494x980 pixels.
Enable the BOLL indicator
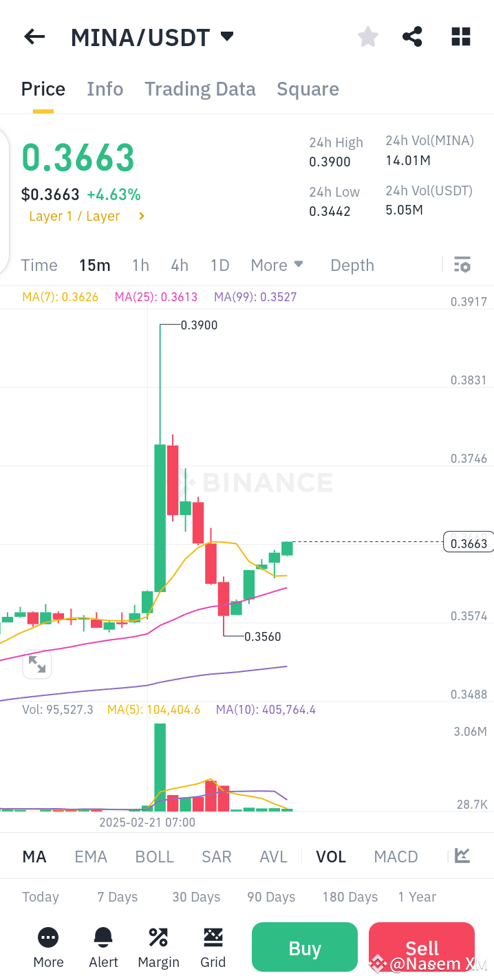click(x=154, y=856)
